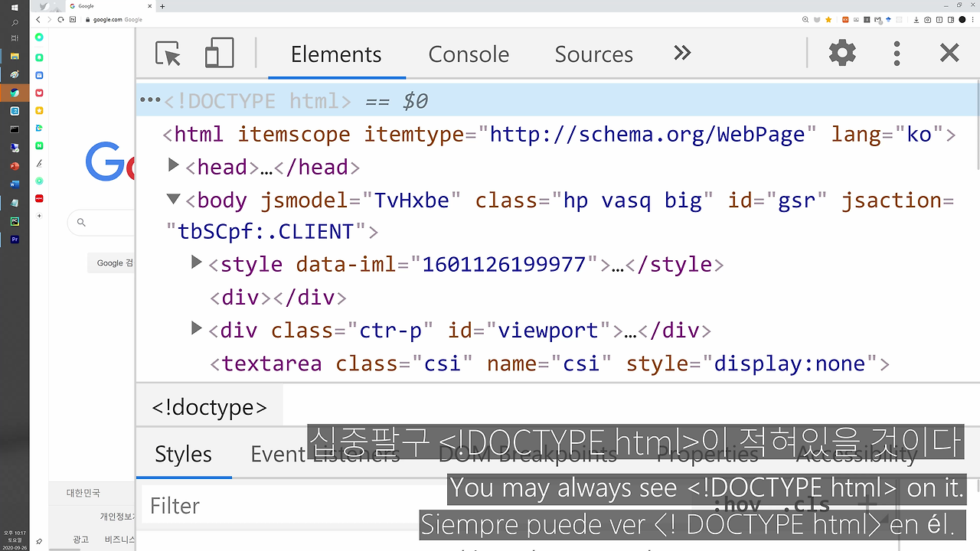
Task: Open DevTools settings gear
Action: click(x=842, y=54)
